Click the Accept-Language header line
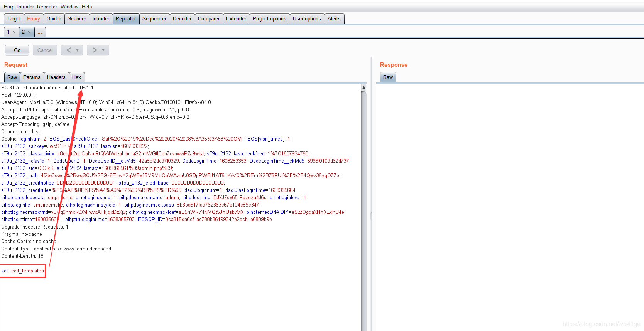Screen dimensions: 644x331 (x=95, y=117)
